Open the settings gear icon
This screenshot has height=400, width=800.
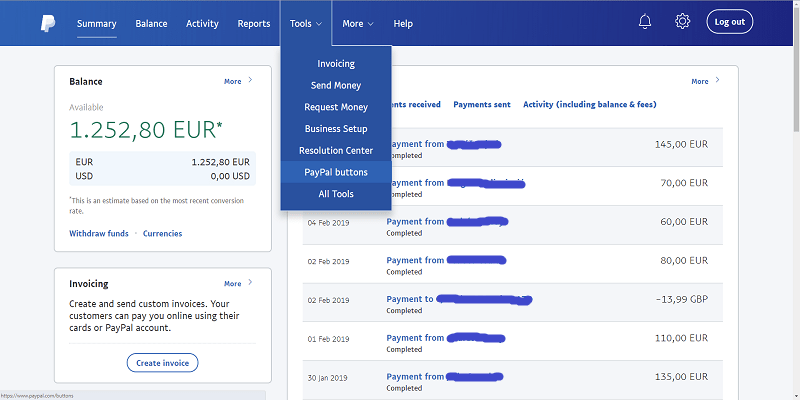(x=683, y=22)
